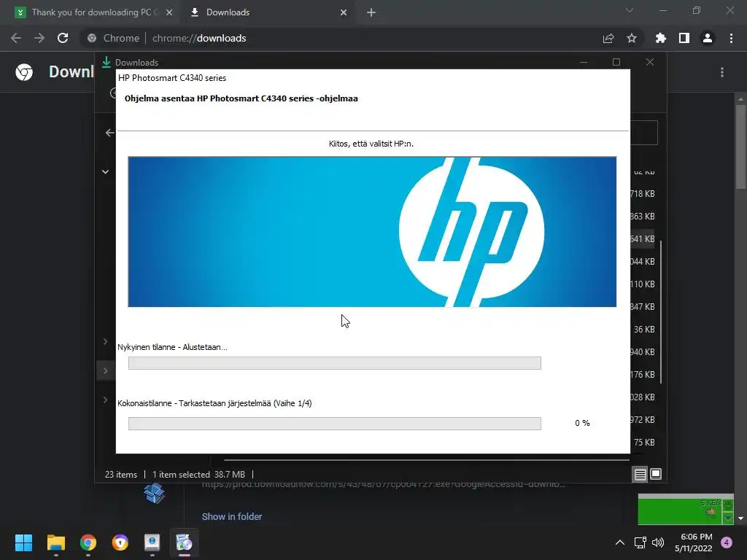Show hidden system tray icons

pyautogui.click(x=619, y=542)
